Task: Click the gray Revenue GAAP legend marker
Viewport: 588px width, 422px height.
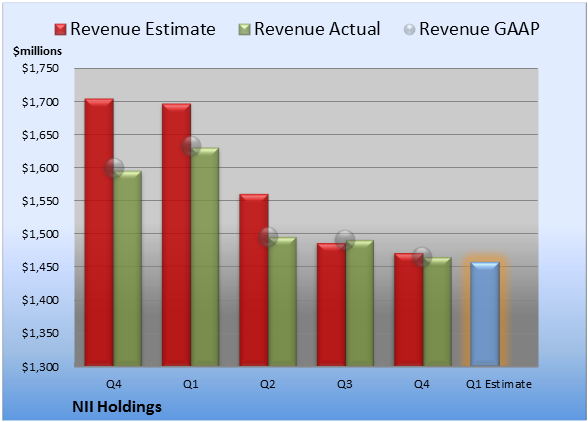Action: point(410,30)
